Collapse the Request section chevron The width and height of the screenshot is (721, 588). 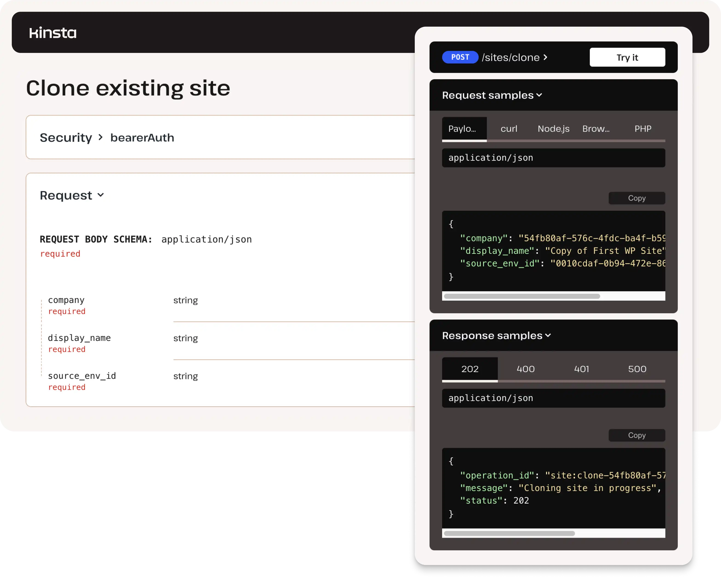[101, 195]
